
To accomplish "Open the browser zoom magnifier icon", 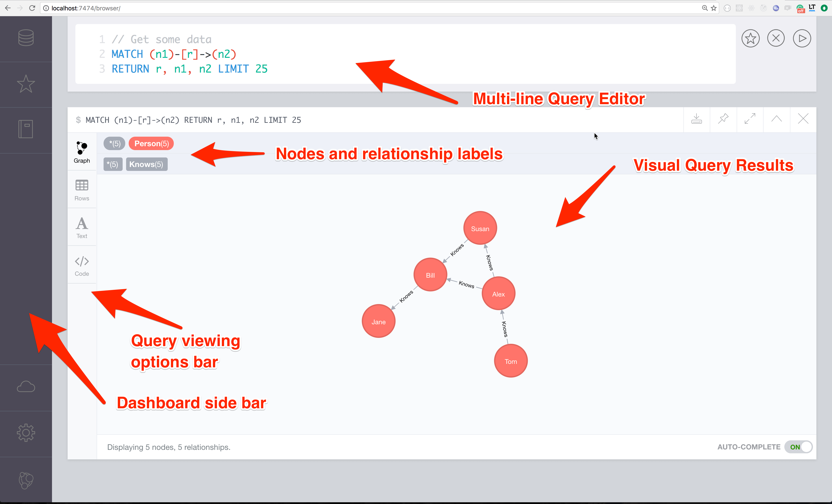I will 705,8.
